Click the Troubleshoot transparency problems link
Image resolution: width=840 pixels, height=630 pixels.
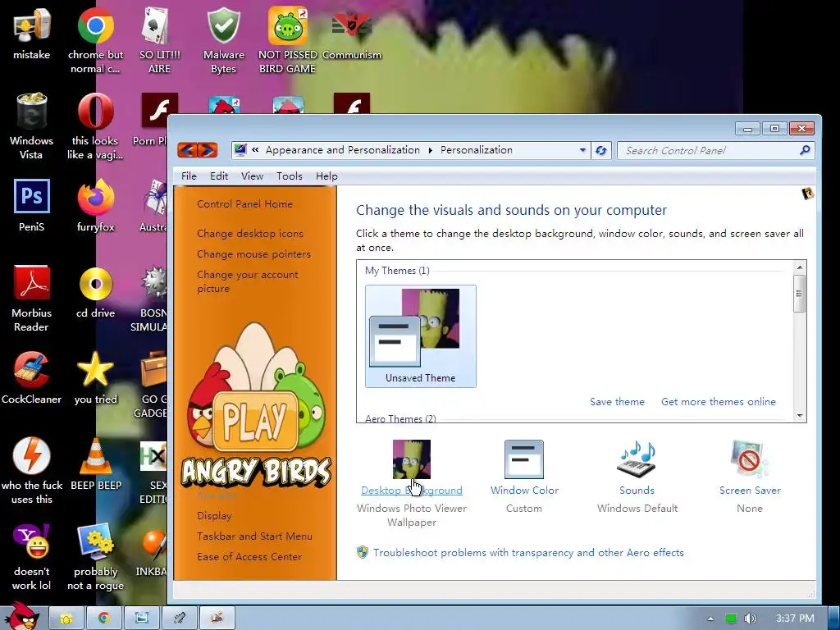click(x=528, y=553)
